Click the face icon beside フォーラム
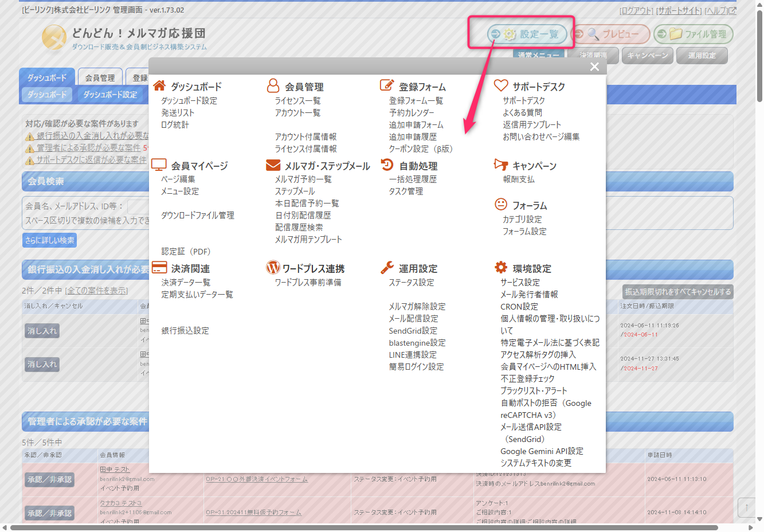764x532 pixels. click(501, 204)
